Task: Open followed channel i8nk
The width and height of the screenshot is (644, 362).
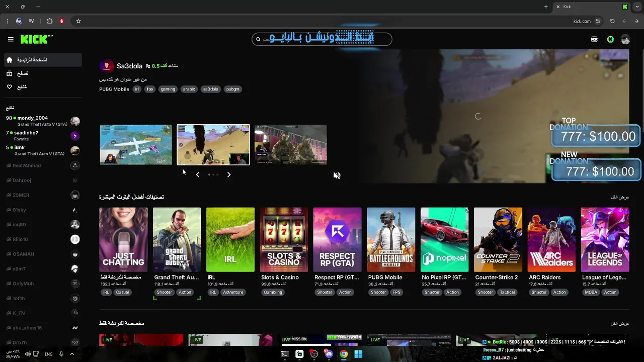Action: tap(43, 150)
